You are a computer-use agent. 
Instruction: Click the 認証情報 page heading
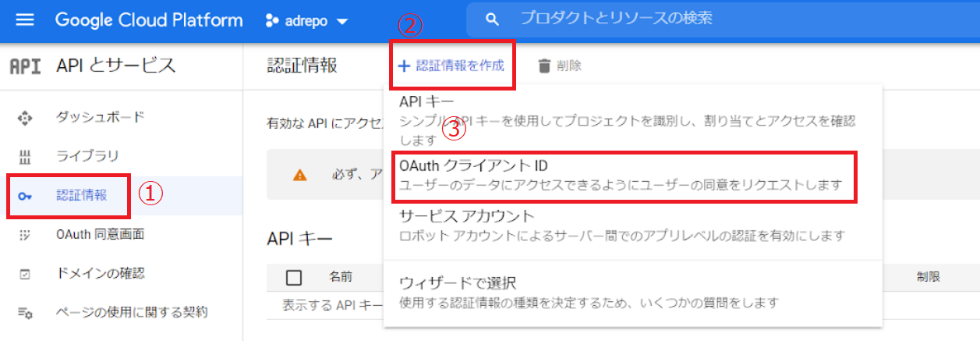302,66
